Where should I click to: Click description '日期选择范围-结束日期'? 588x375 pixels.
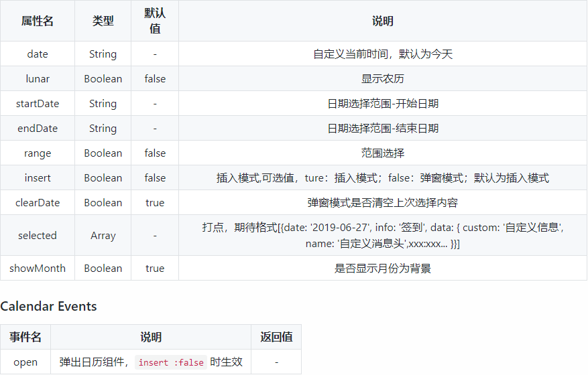click(383, 128)
